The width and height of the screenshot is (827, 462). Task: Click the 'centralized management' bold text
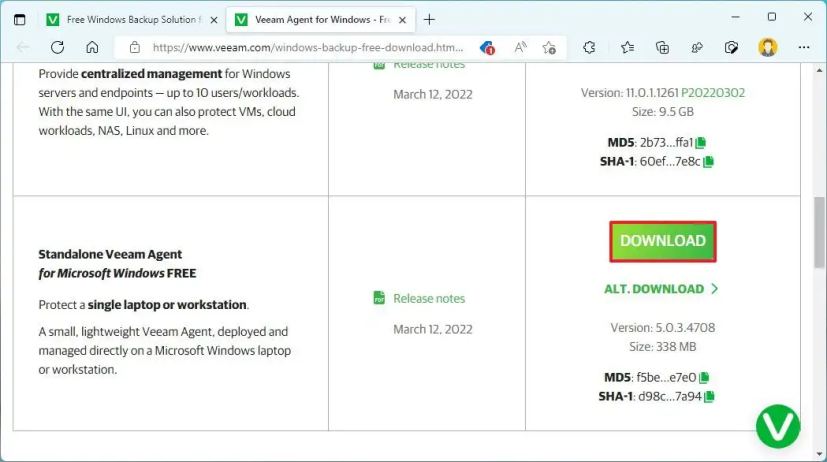point(151,74)
